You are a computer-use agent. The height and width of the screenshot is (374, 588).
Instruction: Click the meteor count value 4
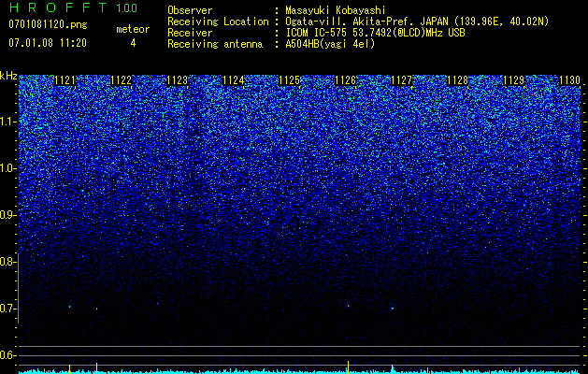133,43
